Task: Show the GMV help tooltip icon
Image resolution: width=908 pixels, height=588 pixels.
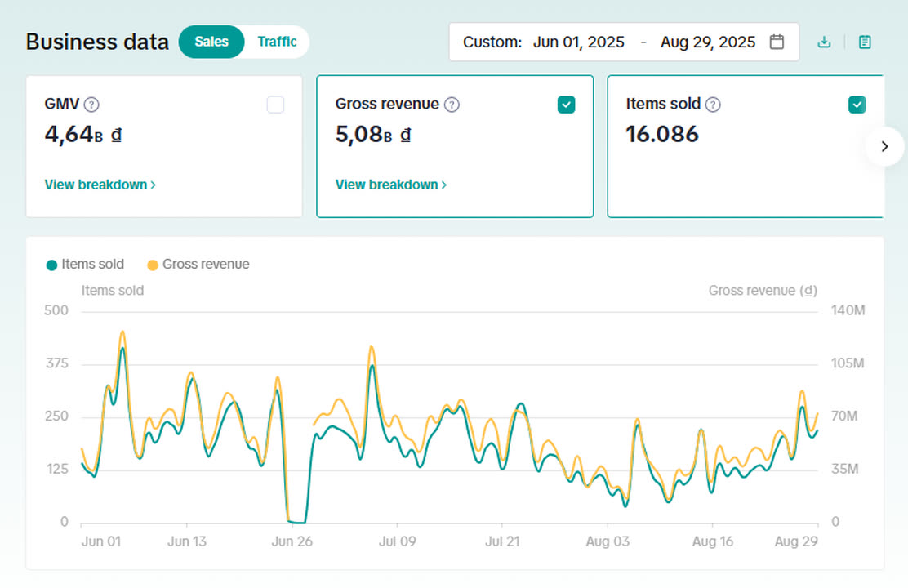Action: coord(91,105)
